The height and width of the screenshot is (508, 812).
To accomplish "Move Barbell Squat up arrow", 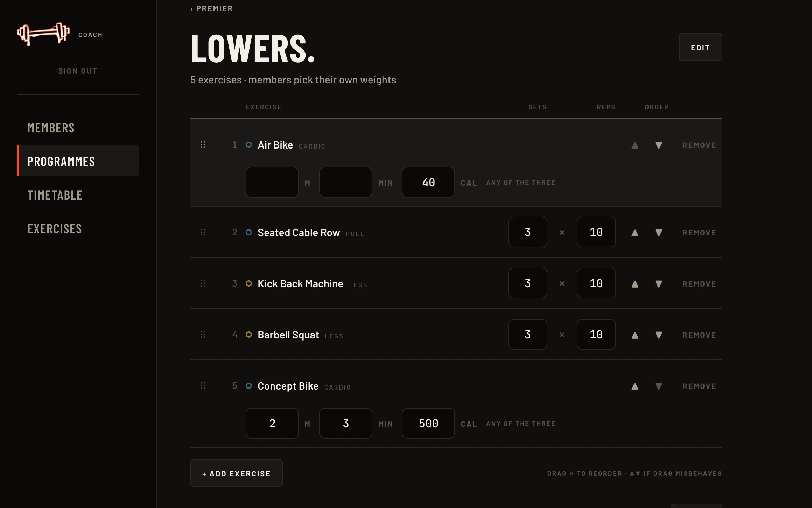I will point(635,335).
